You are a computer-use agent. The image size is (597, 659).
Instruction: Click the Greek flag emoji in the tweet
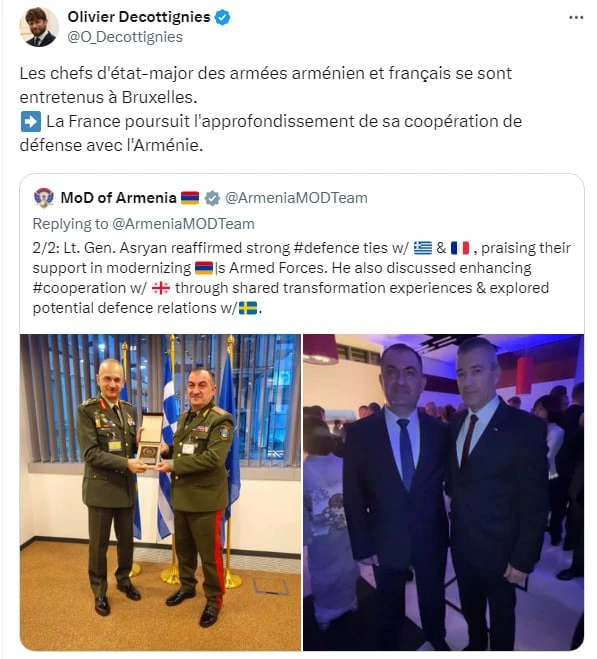tap(423, 248)
